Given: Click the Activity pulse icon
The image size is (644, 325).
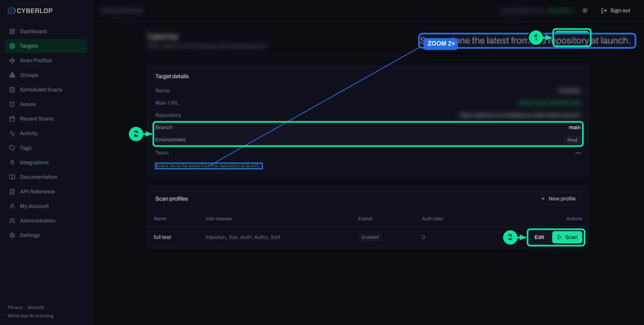Looking at the screenshot, I should [x=12, y=133].
